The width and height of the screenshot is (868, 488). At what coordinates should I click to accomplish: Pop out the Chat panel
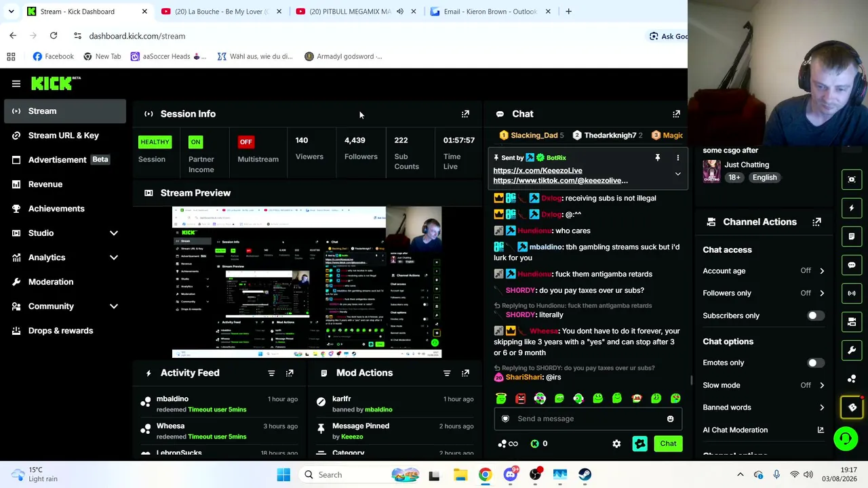[676, 114]
